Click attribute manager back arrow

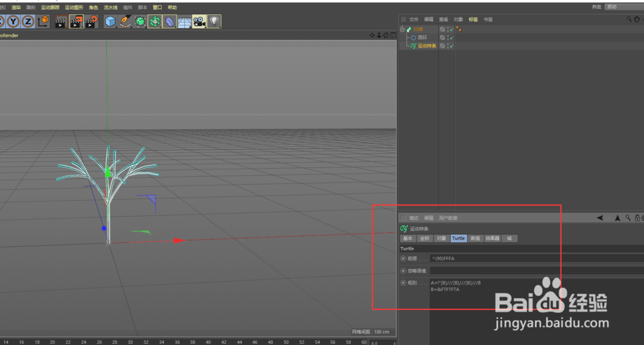point(600,218)
